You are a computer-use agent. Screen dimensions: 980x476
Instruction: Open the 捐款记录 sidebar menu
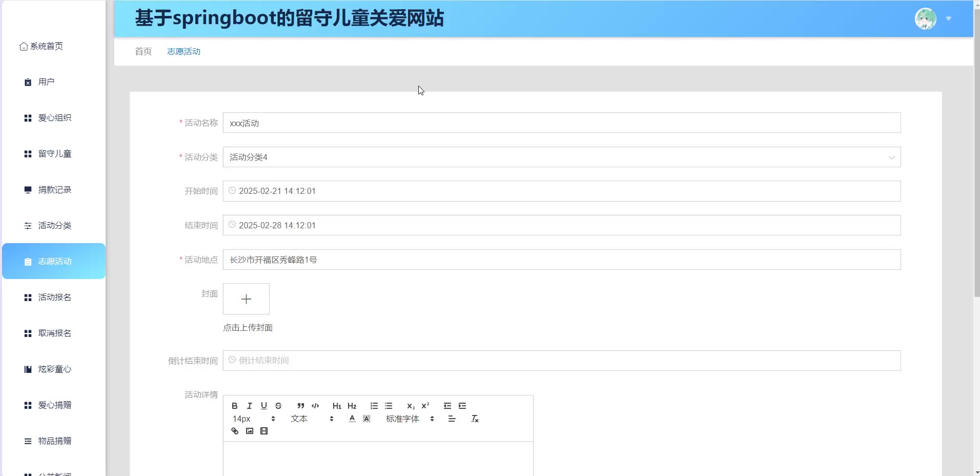point(54,190)
